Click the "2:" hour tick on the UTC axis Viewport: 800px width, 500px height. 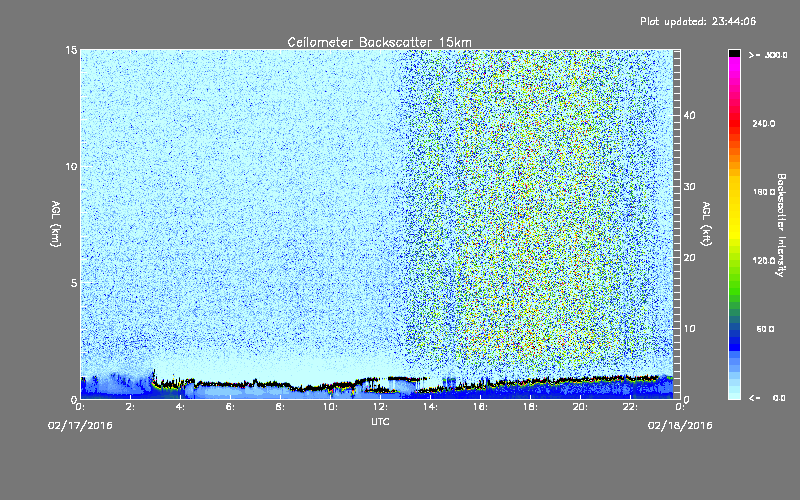pyautogui.click(x=130, y=407)
